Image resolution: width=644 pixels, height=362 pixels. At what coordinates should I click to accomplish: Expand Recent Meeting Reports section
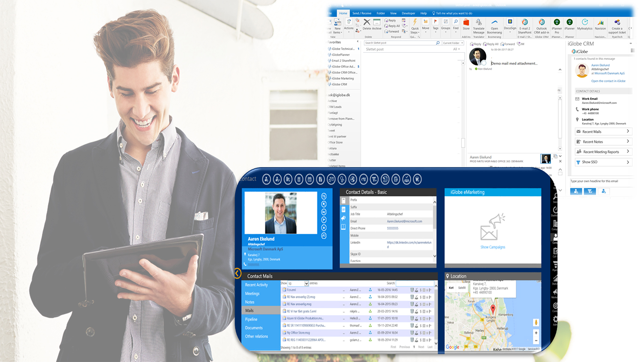(603, 152)
